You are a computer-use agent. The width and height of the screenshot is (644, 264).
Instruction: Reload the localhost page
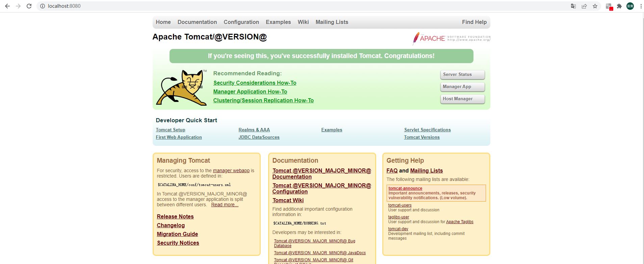pyautogui.click(x=29, y=6)
